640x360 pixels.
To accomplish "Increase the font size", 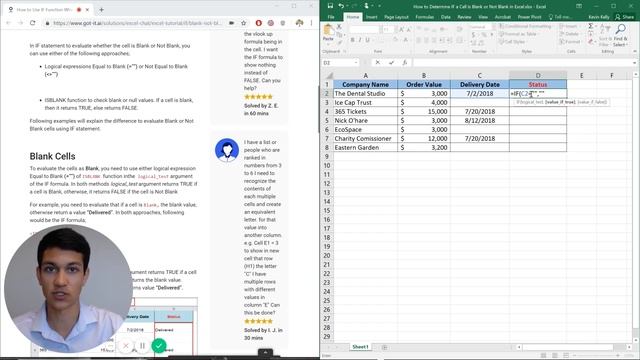I will (x=401, y=29).
